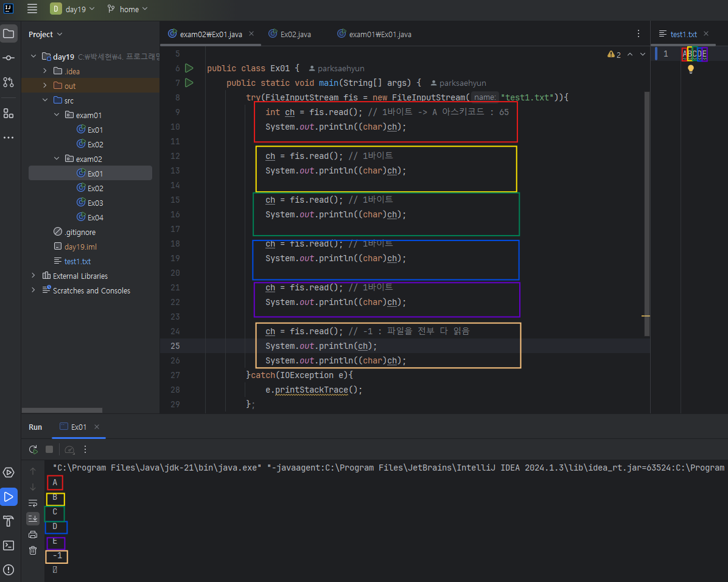
Task: Open the Problems tool window icon
Action: [x=9, y=570]
